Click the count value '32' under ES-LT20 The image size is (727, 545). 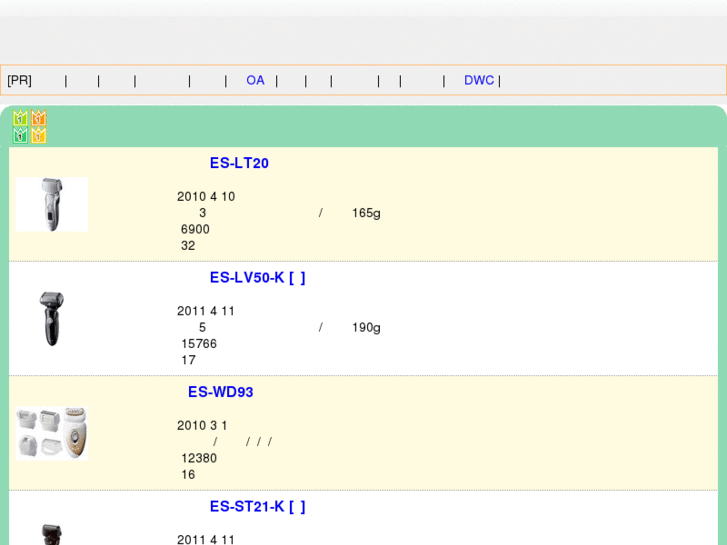188,246
